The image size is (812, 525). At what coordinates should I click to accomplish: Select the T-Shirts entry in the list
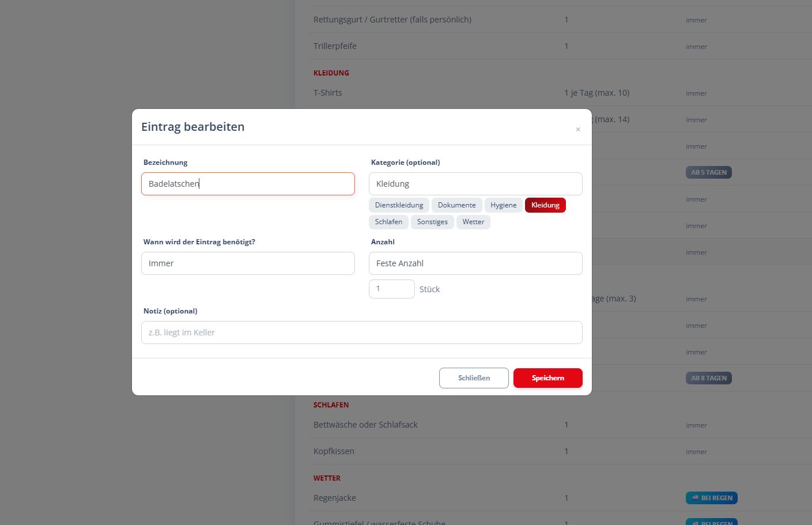click(328, 93)
